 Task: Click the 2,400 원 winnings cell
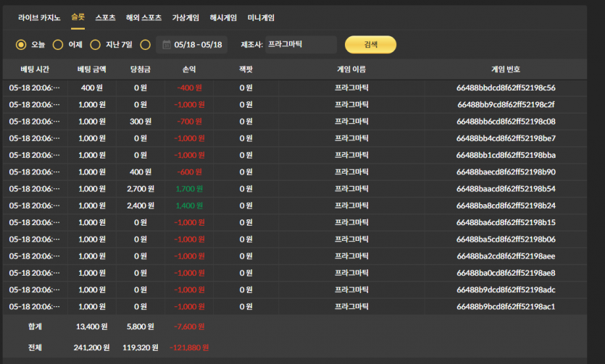tap(141, 206)
